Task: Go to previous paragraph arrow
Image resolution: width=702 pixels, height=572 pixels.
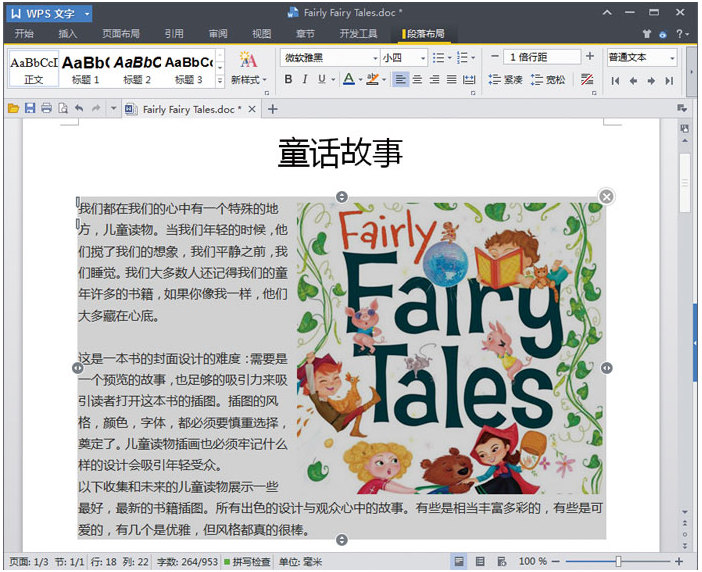Action: (x=633, y=81)
